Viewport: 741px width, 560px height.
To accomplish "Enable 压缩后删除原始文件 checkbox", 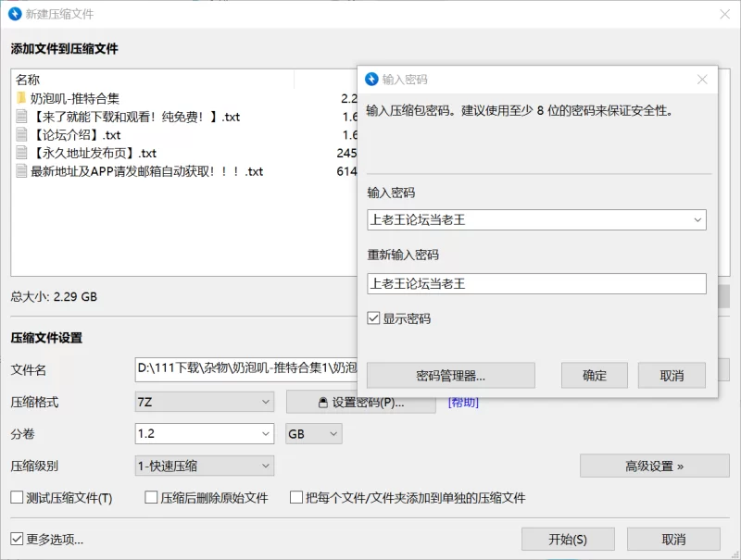I will (151, 497).
